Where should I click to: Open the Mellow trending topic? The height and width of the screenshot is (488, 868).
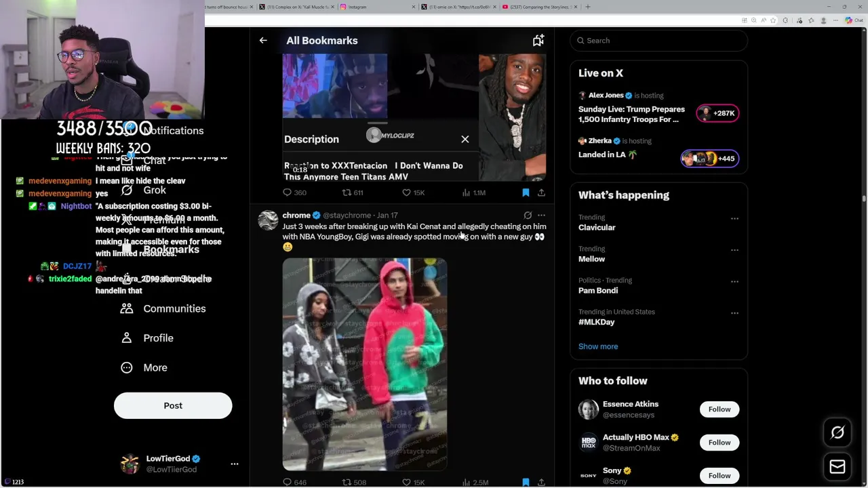tap(591, 259)
